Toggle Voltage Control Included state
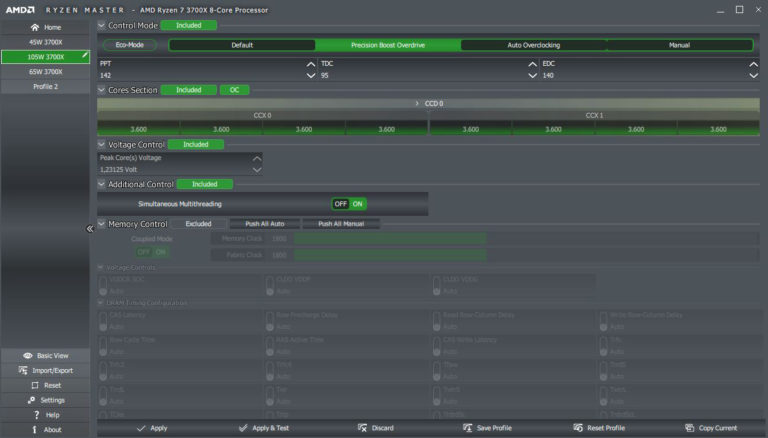 pos(195,144)
